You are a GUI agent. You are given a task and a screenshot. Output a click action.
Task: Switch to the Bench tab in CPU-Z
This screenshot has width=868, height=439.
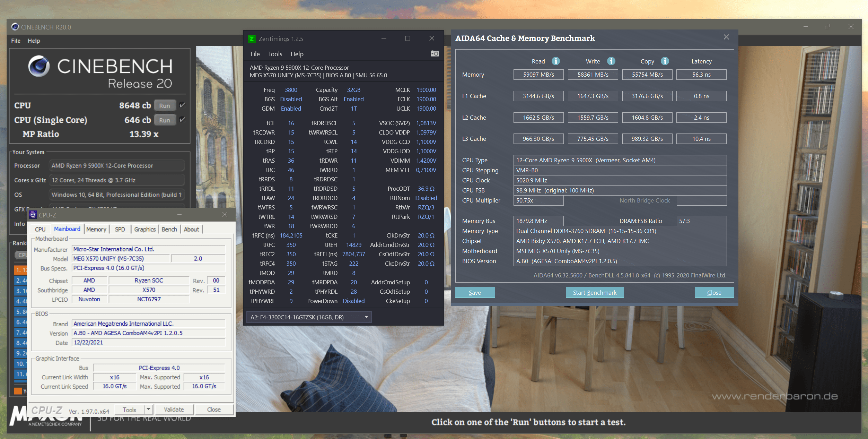169,229
